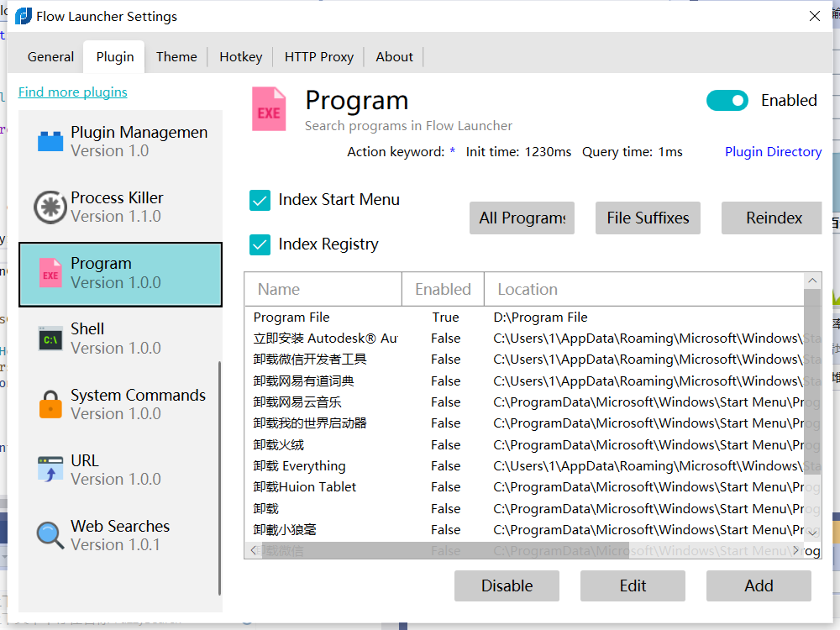
Task: Select the URL plugin browser icon
Action: [x=50, y=470]
